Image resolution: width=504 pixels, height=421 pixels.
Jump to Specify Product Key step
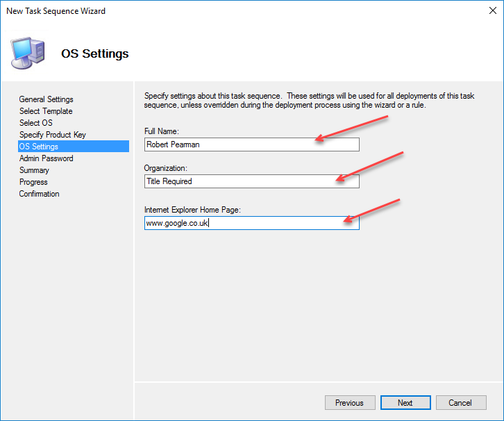[x=53, y=135]
